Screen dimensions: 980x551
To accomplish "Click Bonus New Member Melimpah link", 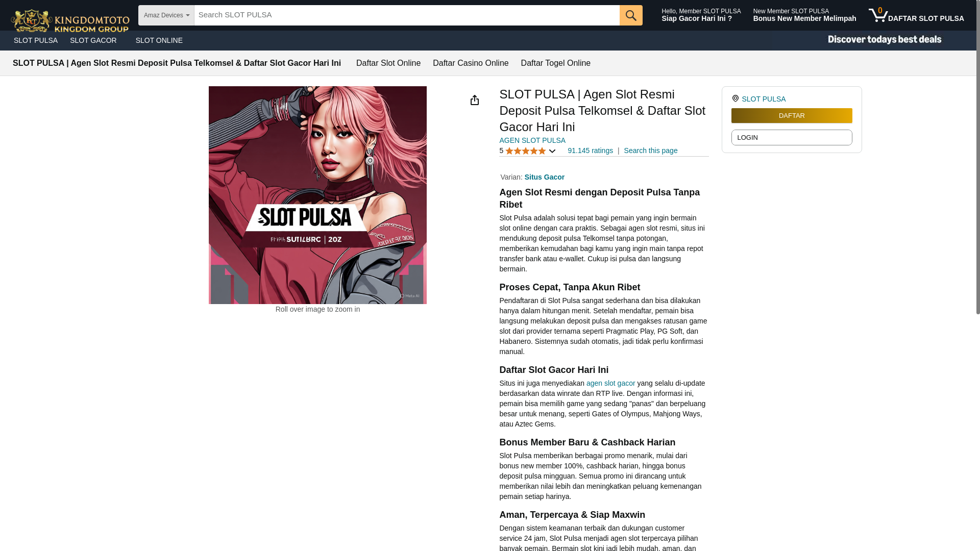I will tap(805, 15).
